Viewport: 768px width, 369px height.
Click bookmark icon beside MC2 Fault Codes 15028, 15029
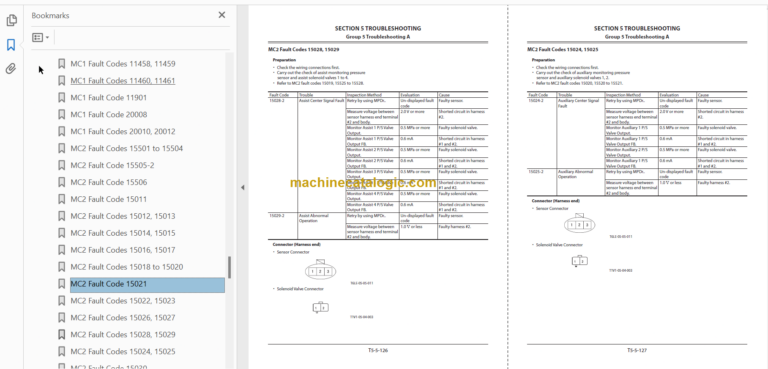(x=62, y=334)
